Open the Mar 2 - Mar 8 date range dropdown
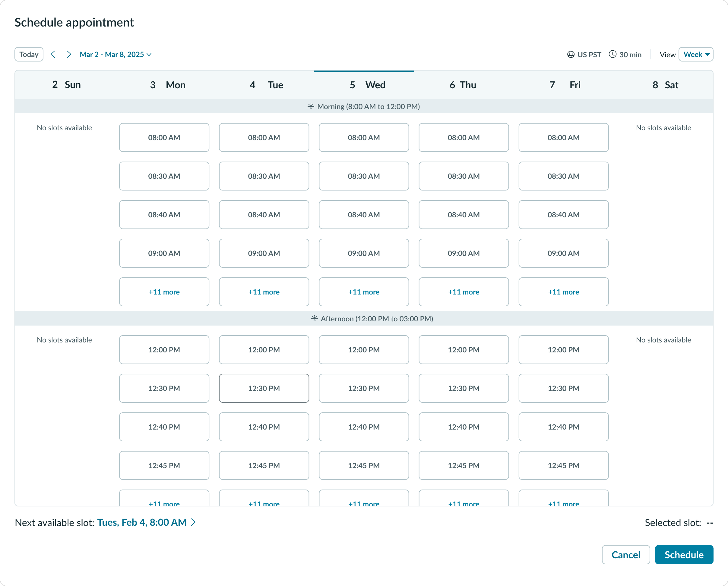The height and width of the screenshot is (586, 728). point(116,54)
